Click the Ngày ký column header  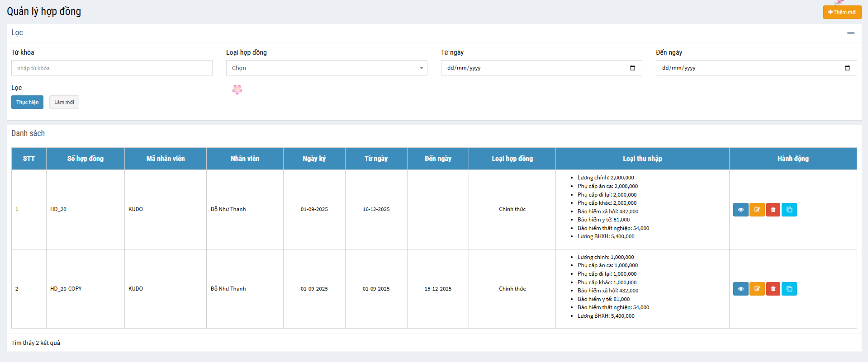[x=314, y=159]
